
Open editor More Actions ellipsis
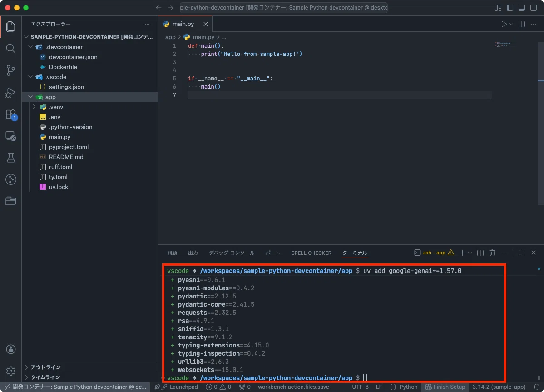tap(534, 24)
